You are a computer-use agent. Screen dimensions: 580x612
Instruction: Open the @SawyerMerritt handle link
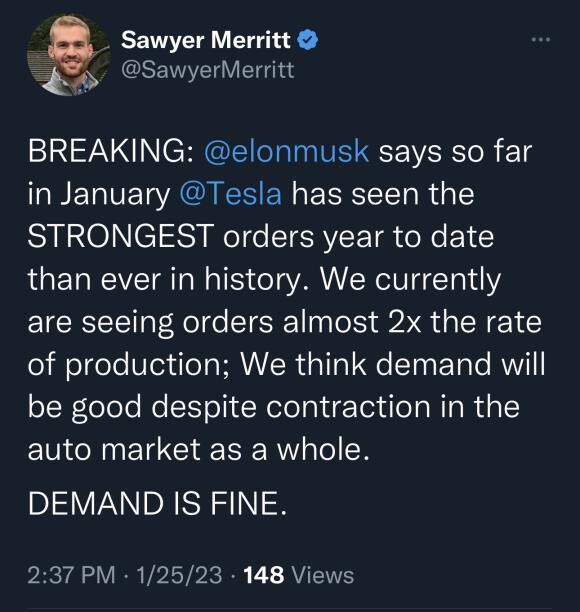point(208,70)
